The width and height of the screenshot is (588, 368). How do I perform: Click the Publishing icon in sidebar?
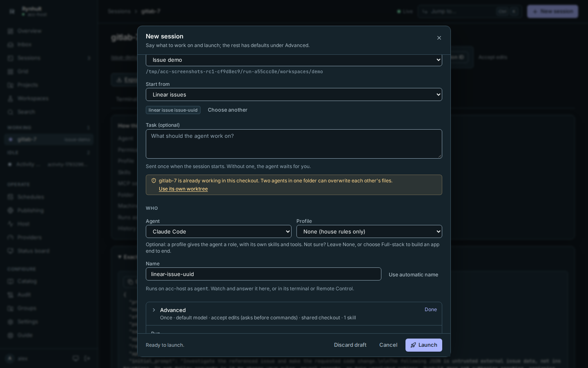click(x=11, y=211)
